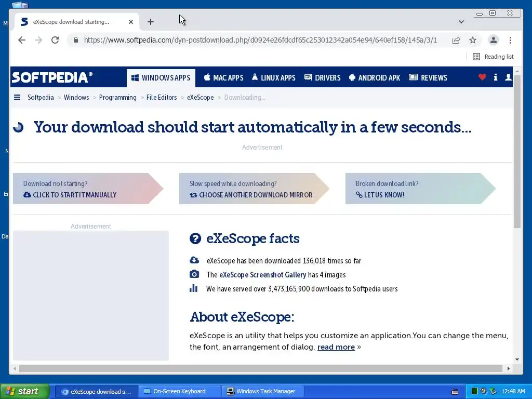Click the 'About eXeScope:' heading
The image size is (532, 399).
(242, 317)
